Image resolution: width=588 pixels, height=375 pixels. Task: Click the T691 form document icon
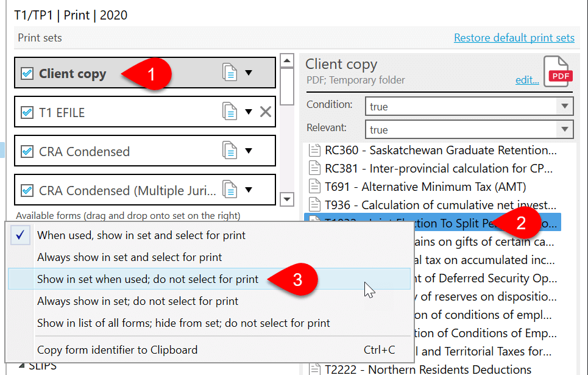click(x=314, y=187)
